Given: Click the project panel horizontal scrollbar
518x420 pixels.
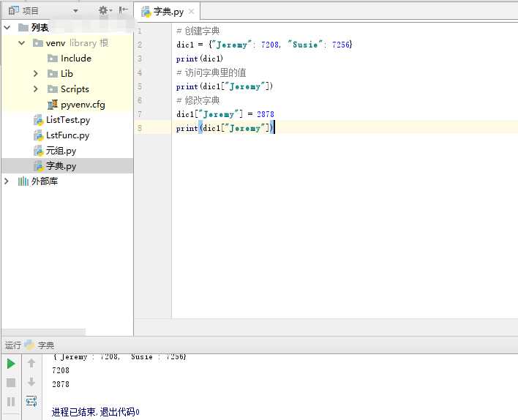Looking at the screenshot, I should pos(44,331).
